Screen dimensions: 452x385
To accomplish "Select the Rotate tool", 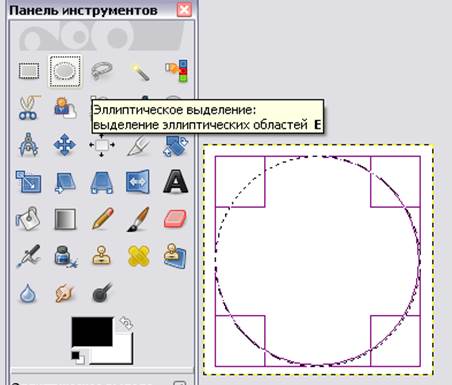I will coord(176,145).
